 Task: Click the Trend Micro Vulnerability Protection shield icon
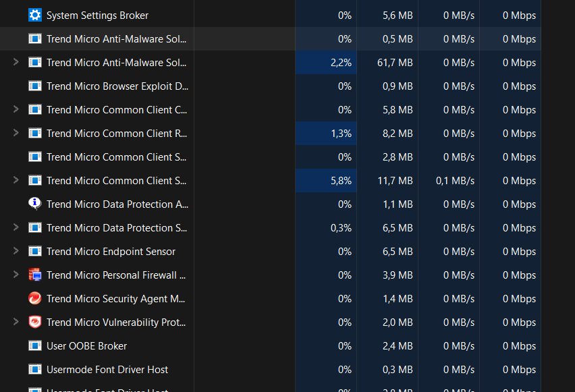click(x=35, y=322)
